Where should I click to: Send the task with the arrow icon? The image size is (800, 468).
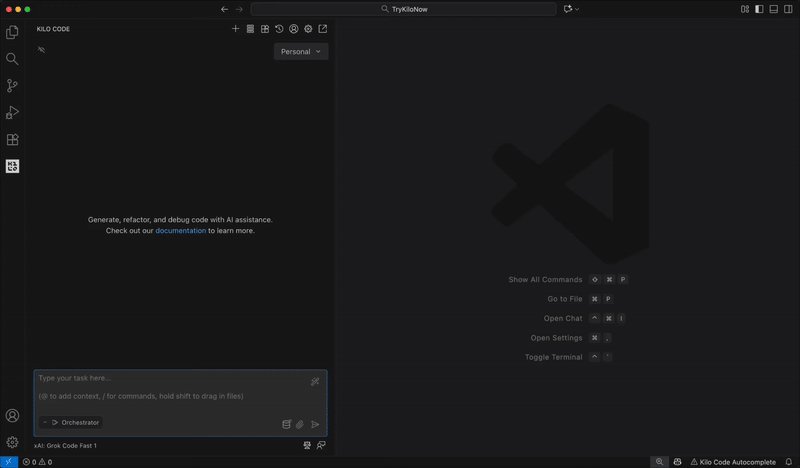315,424
